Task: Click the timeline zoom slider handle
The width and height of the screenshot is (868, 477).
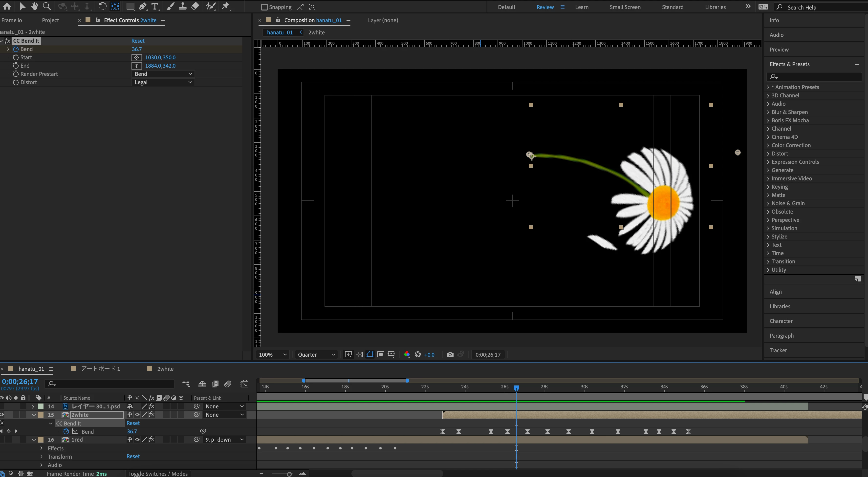Action: [289, 474]
